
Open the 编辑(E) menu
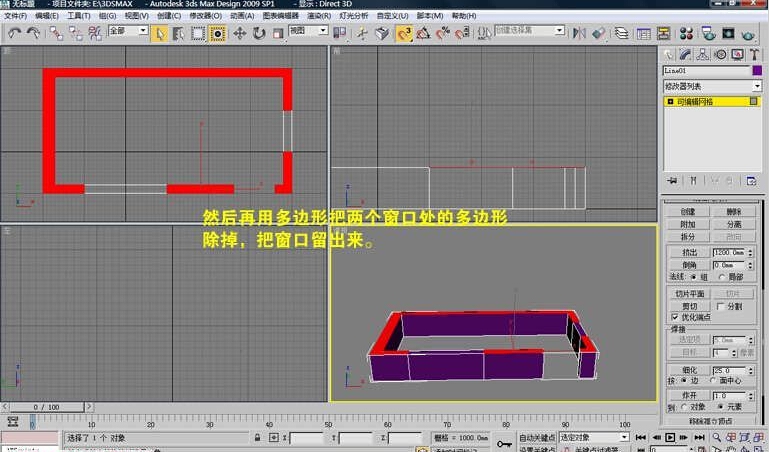coord(47,16)
